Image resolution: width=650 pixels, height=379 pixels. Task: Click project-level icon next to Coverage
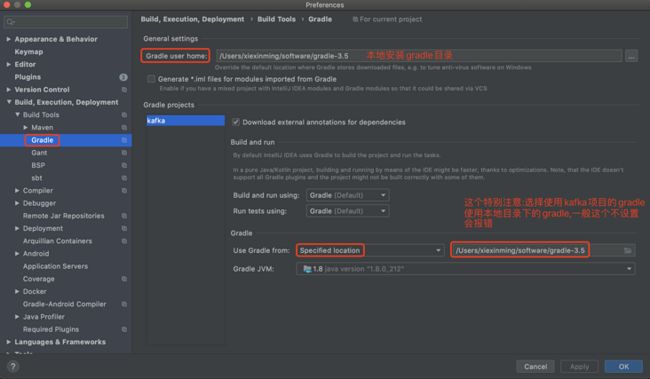point(124,279)
